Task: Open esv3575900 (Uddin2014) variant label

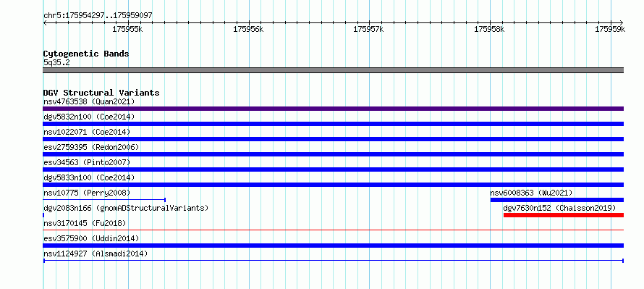Action: coord(91,238)
